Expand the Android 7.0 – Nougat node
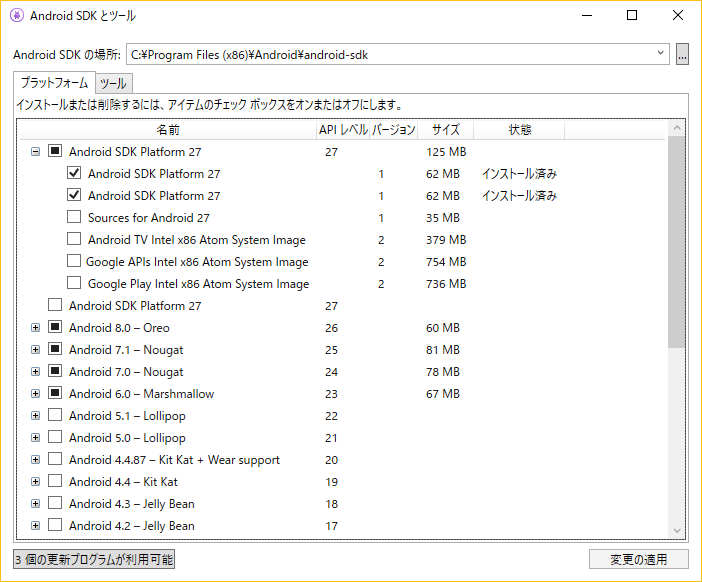This screenshot has height=582, width=702. point(35,372)
